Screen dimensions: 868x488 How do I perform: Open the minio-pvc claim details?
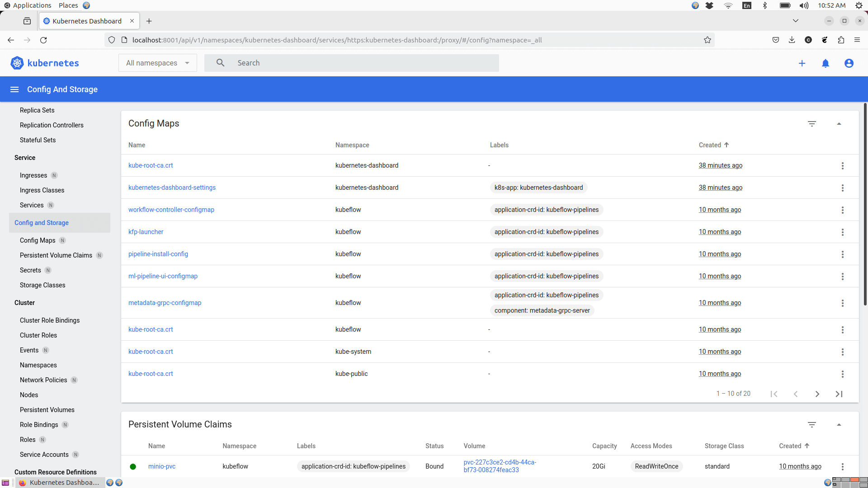pos(161,466)
